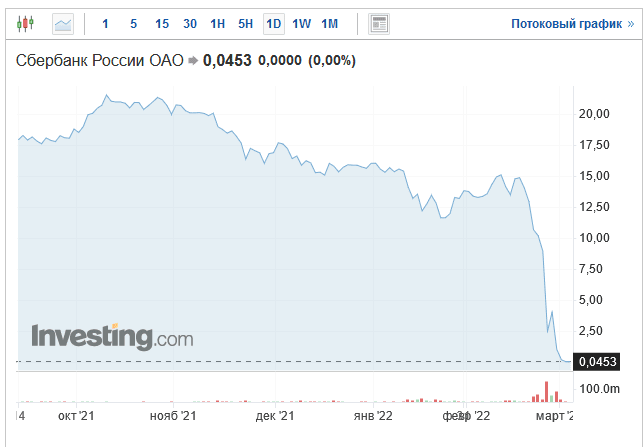Select the area chart type icon
643x447 pixels.
tap(63, 24)
